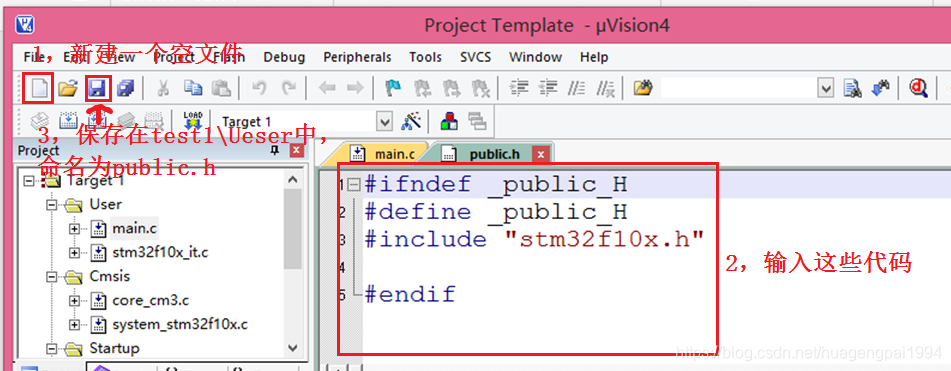Expand system_stm32f10x.c node

[75, 325]
